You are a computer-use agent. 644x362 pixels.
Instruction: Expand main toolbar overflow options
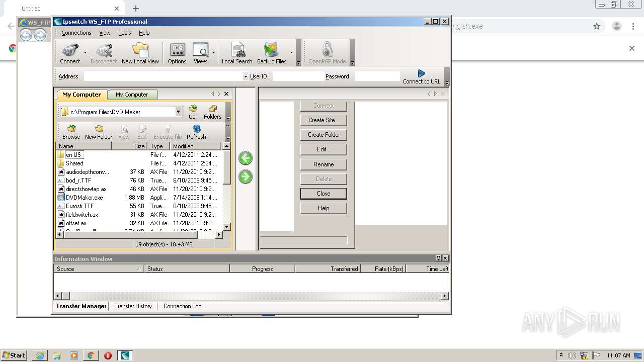coord(298,63)
